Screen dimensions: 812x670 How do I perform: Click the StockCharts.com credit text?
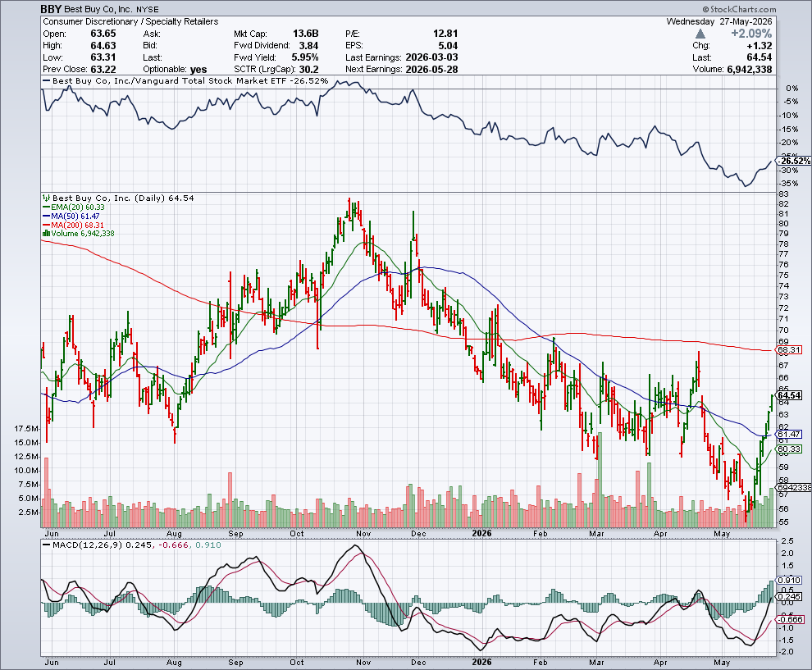pyautogui.click(x=740, y=9)
